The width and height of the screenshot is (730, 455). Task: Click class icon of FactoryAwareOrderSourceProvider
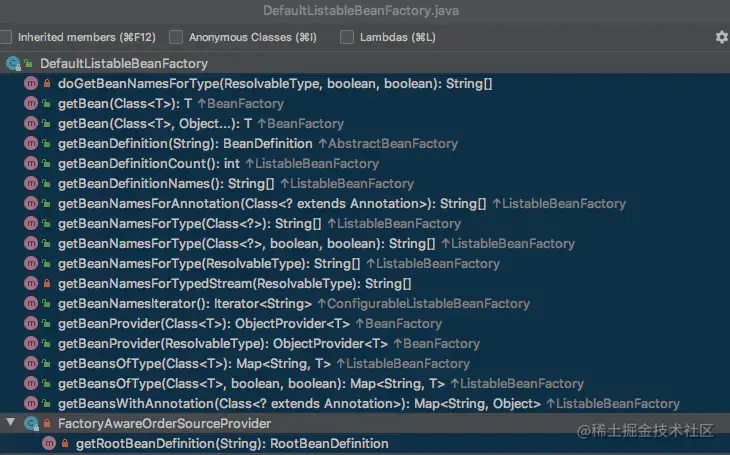[31, 423]
